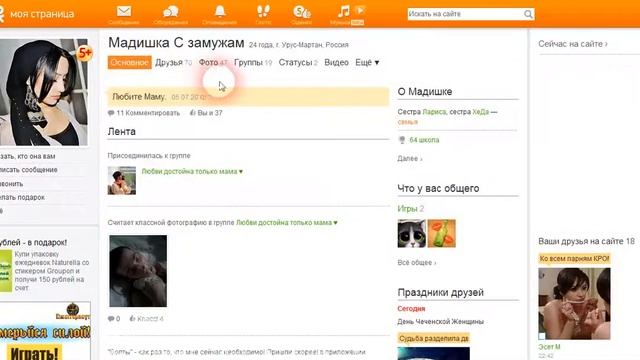Open sister Хеда's profile link
The width and height of the screenshot is (640, 360).
tap(480, 112)
